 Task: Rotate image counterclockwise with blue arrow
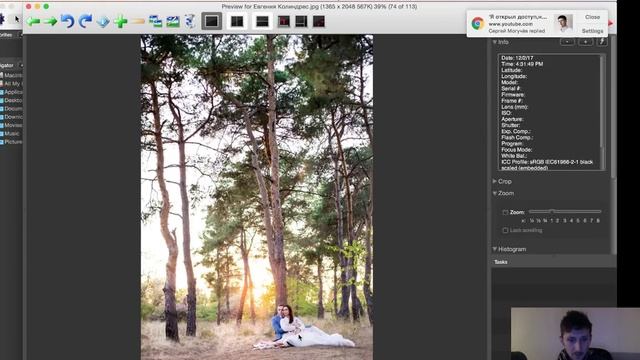coord(67,21)
